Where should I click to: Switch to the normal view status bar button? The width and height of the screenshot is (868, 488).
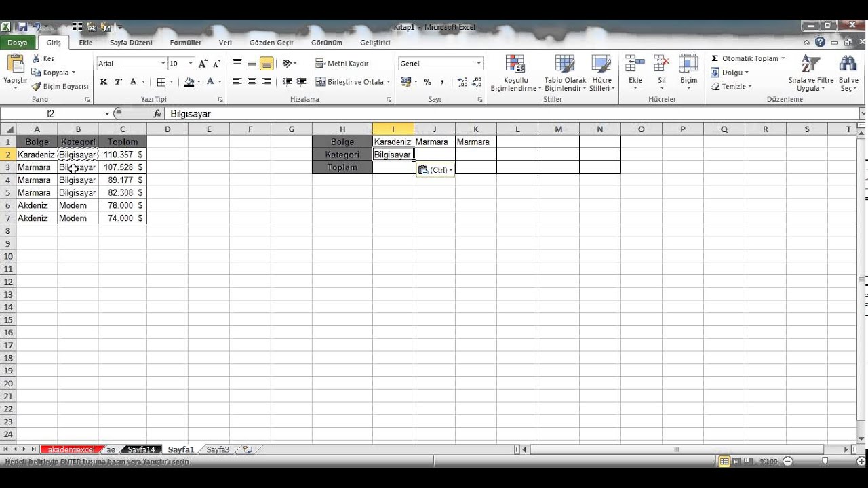724,461
